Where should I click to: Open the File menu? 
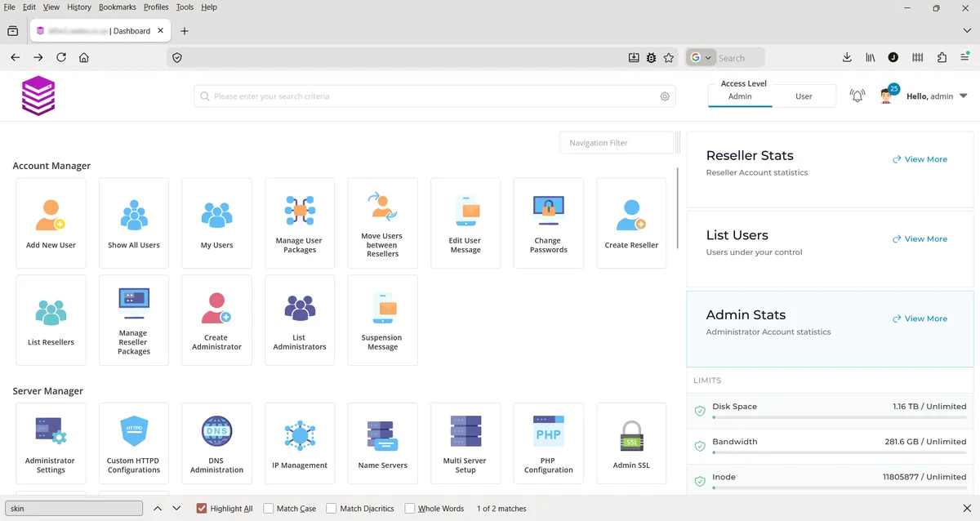[10, 7]
